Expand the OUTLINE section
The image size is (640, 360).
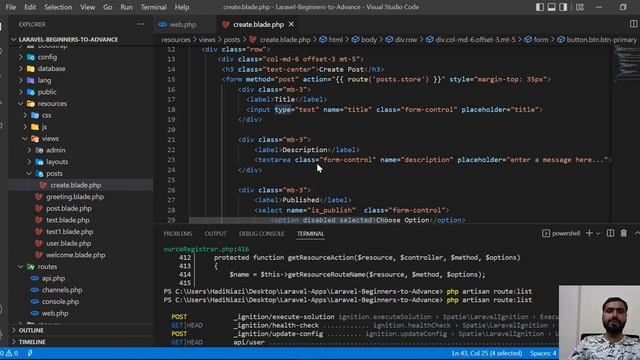click(31, 330)
